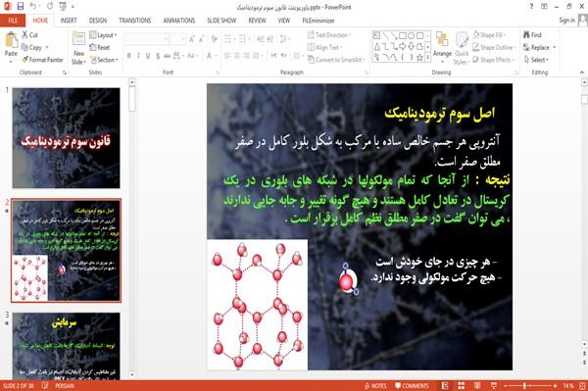The image size is (588, 391).
Task: Decrease font size
Action: click(x=201, y=39)
